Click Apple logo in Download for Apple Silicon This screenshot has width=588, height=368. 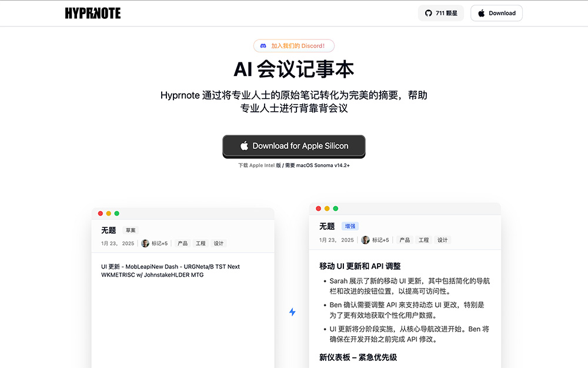[x=244, y=145]
